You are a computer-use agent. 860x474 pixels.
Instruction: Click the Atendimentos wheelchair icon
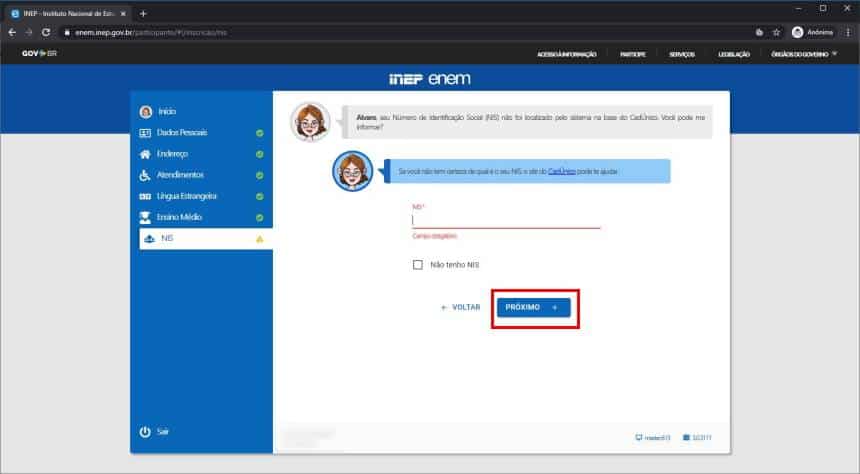point(145,175)
